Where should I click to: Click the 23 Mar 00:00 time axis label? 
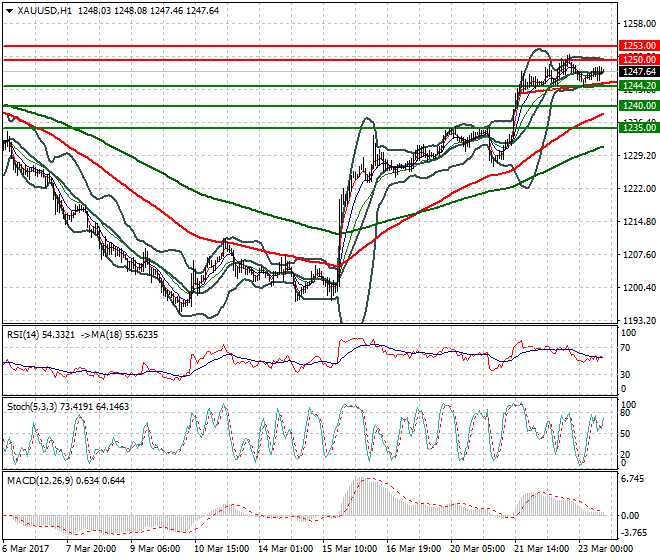[x=606, y=549]
